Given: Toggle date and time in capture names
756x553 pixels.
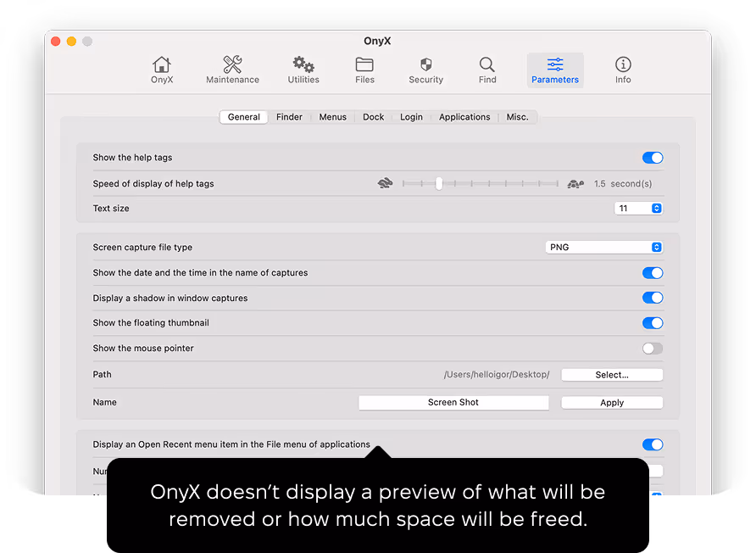Looking at the screenshot, I should point(653,272).
